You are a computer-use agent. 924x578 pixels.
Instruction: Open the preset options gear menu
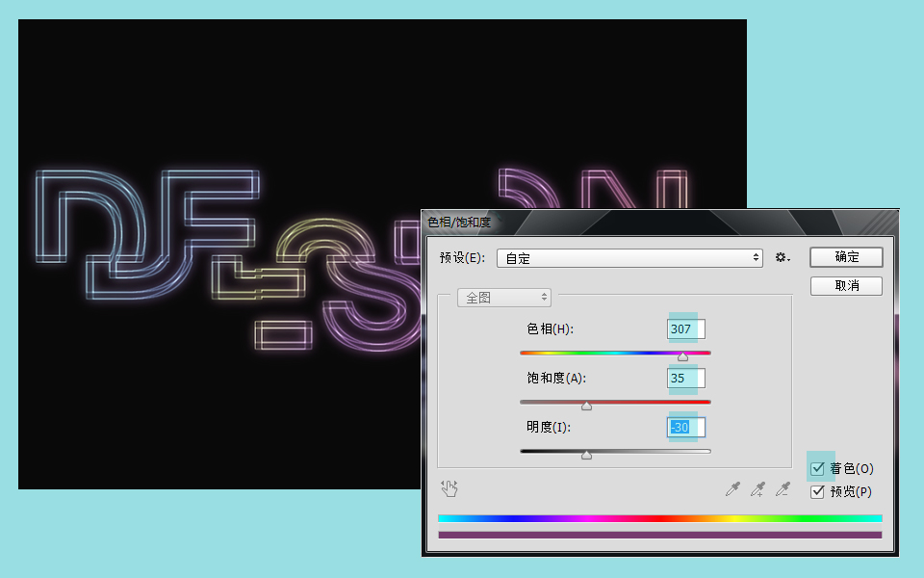point(782,258)
